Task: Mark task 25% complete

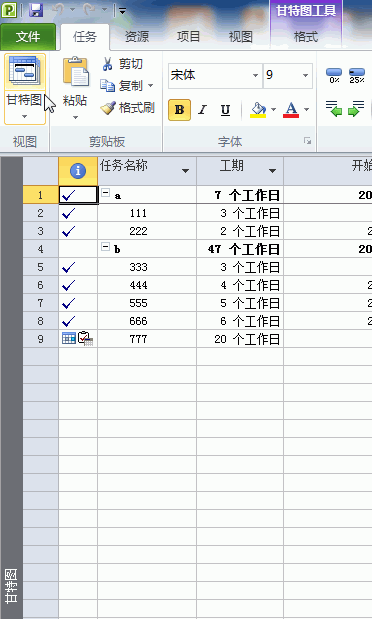Action: click(357, 75)
